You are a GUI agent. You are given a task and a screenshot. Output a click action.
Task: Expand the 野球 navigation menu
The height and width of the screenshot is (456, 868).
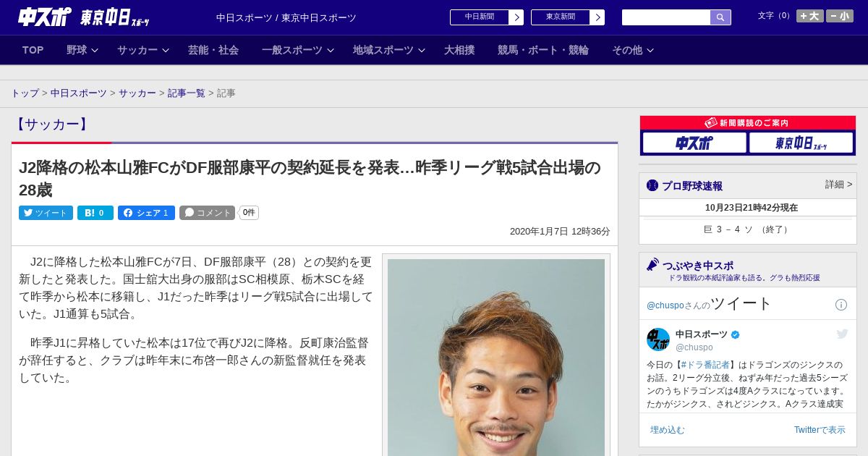coord(82,50)
